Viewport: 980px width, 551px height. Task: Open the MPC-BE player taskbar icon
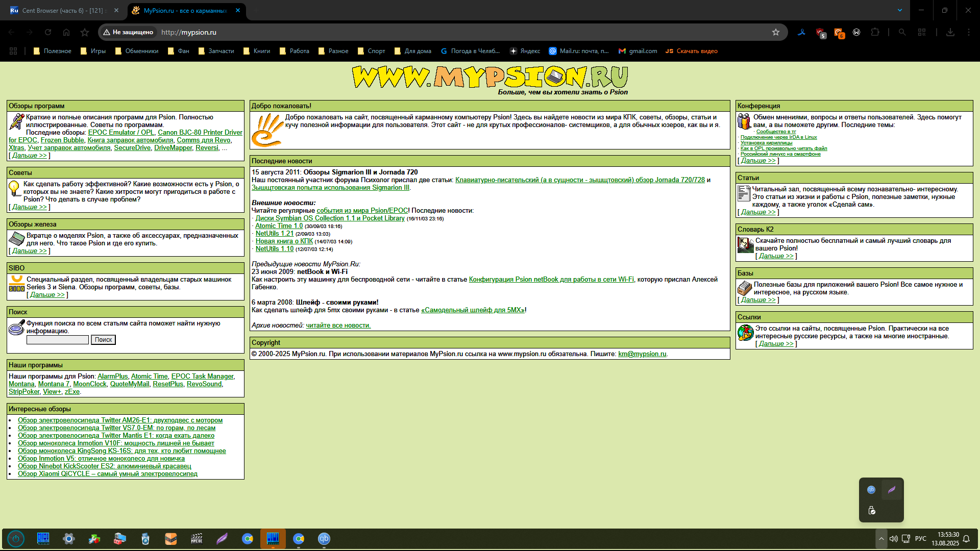[197, 539]
